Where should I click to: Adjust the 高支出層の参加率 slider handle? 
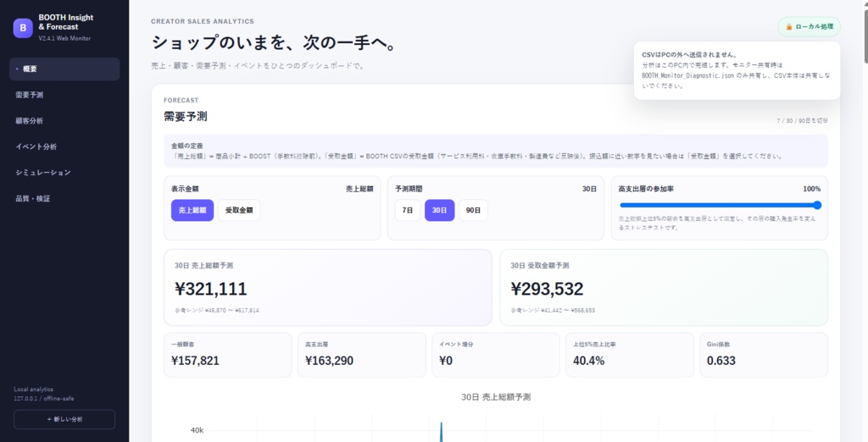coord(817,205)
